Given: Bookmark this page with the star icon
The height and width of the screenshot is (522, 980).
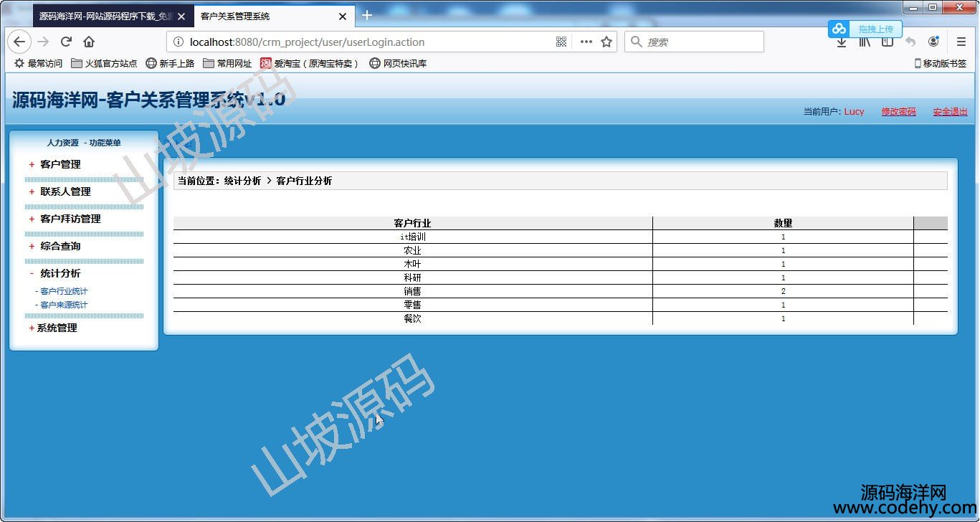Looking at the screenshot, I should [x=606, y=42].
